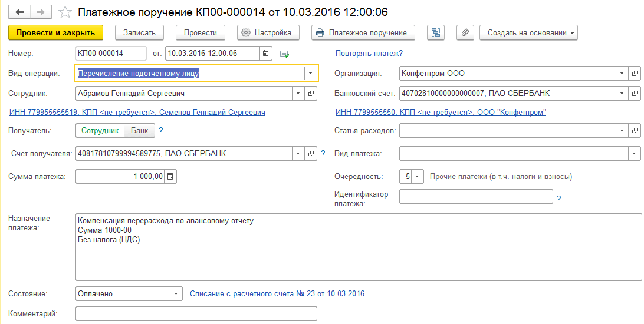The height and width of the screenshot is (324, 644).
Task: Expand the Вид платежа dropdown
Action: 635,154
